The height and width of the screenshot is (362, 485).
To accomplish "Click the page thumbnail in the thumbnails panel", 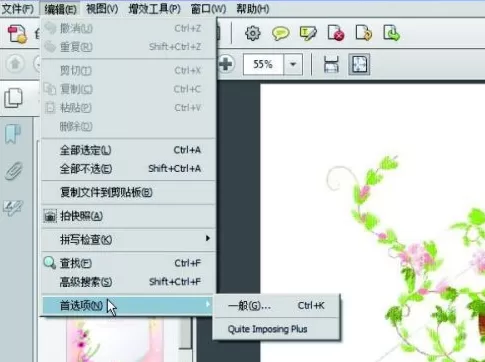I will (x=115, y=340).
